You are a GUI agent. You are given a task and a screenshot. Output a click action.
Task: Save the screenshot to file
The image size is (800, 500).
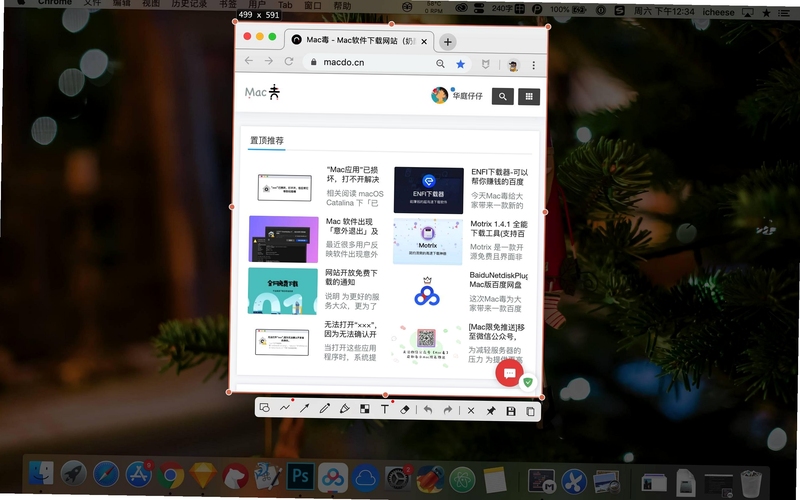coord(511,411)
